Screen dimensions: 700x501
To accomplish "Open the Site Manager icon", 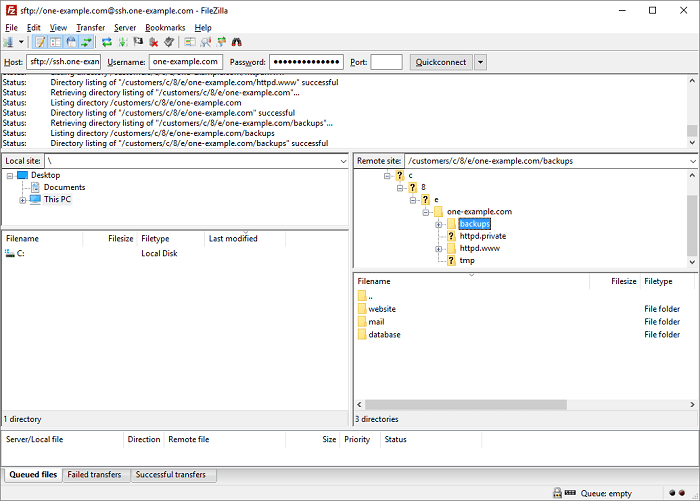I will [8, 42].
